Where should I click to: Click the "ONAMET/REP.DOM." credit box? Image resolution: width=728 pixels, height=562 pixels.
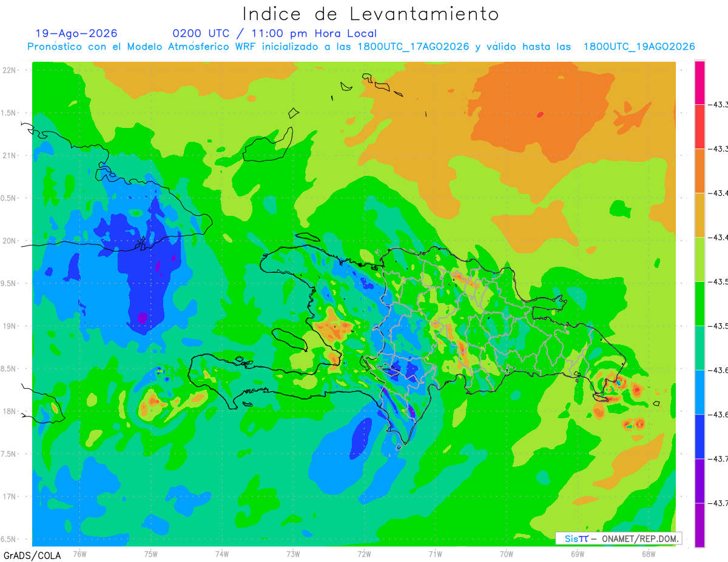click(x=619, y=538)
